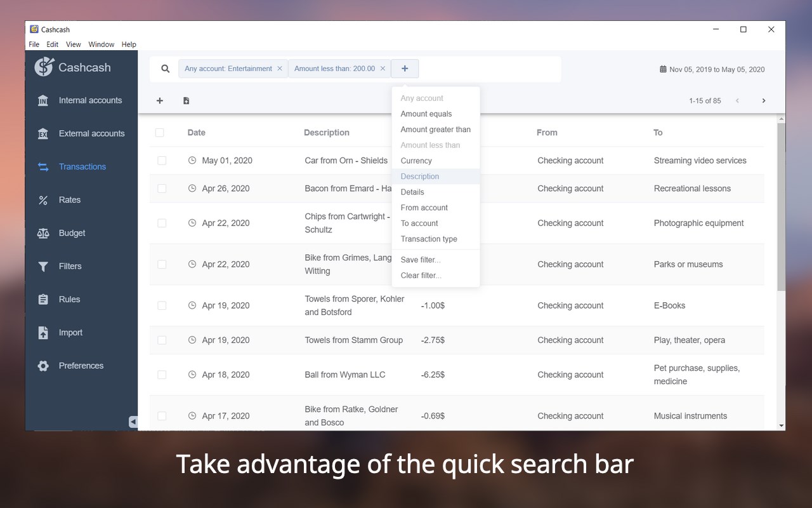
Task: Select From account filter option
Action: pos(436,208)
